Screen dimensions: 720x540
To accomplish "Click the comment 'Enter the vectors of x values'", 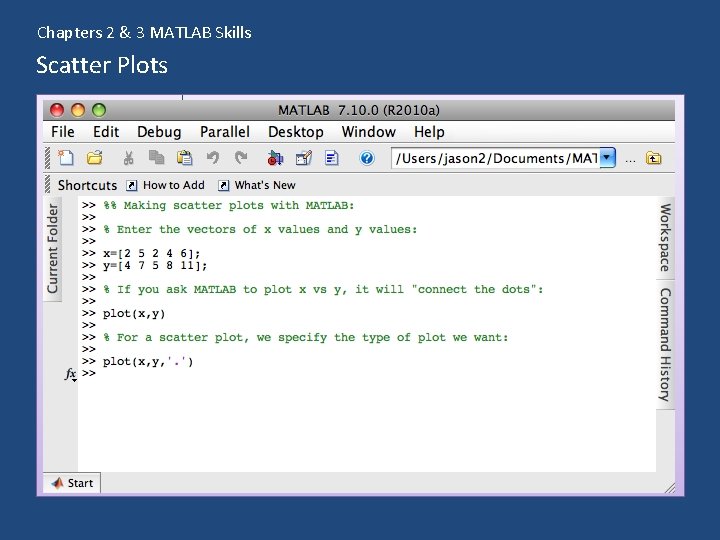I will [x=260, y=229].
